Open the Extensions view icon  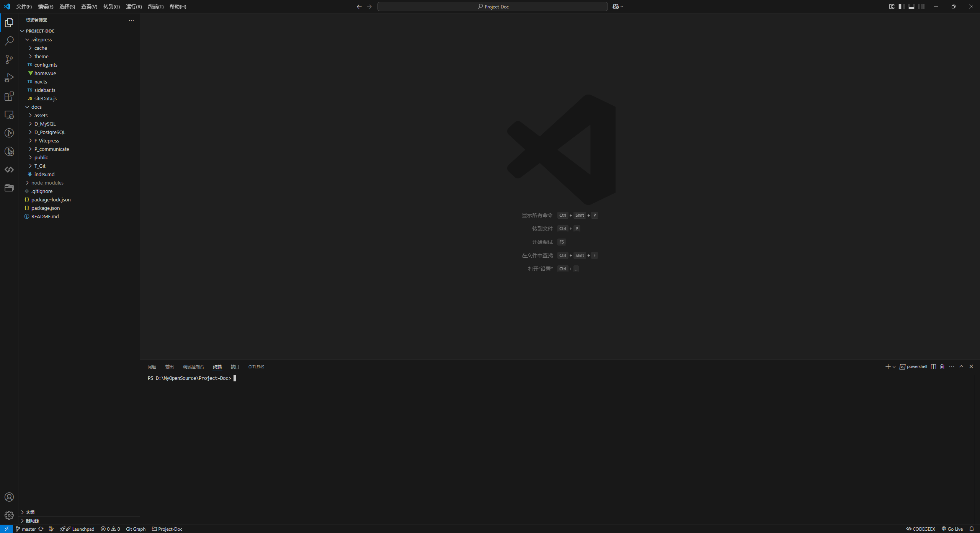click(9, 96)
